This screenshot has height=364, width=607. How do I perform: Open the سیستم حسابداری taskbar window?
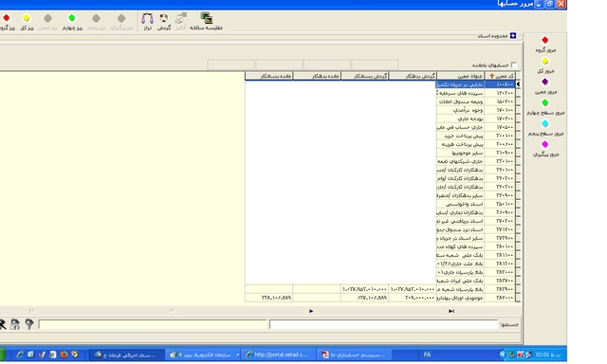click(x=355, y=355)
